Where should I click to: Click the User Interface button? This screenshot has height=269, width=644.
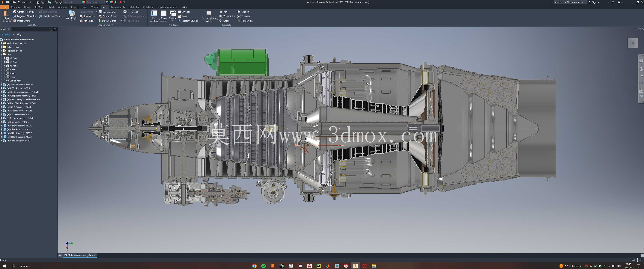tap(154, 16)
